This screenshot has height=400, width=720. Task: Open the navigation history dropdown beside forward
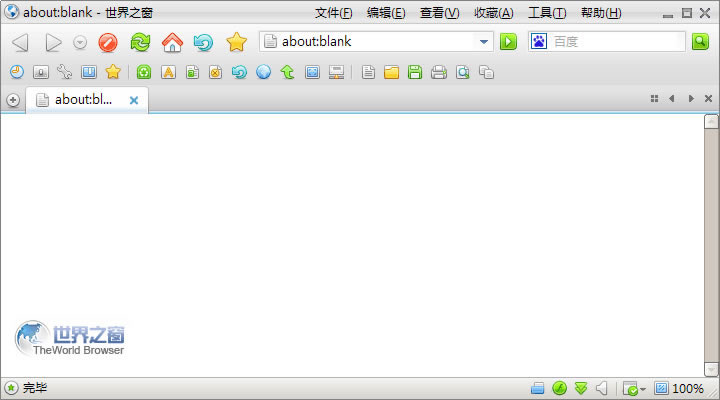coord(80,43)
